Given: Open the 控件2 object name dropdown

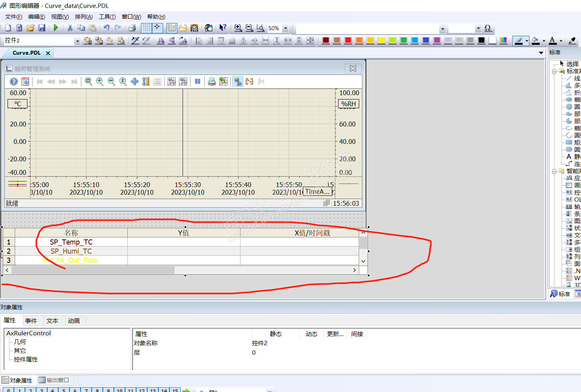Looking at the screenshot, I should (77, 41).
